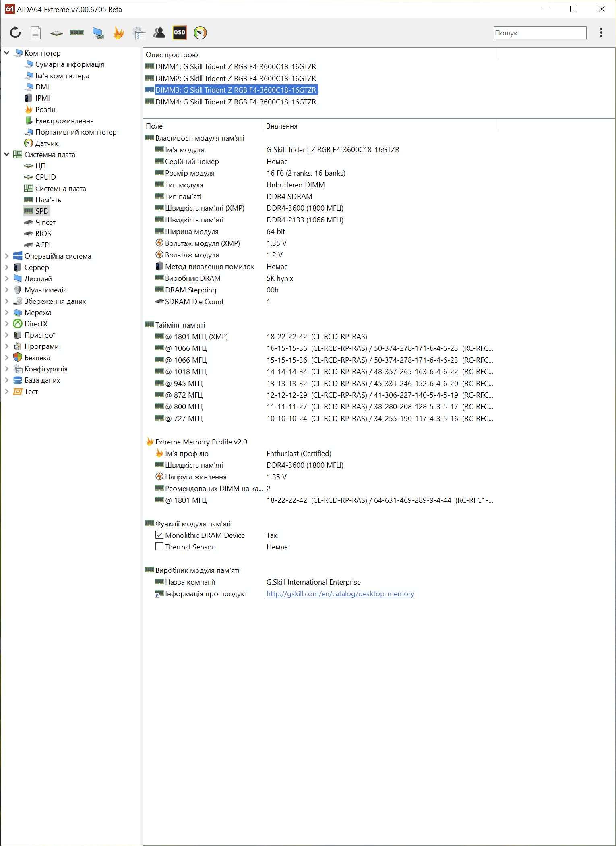Toggle the OSD panel icon
Image resolution: width=616 pixels, height=846 pixels.
click(180, 33)
